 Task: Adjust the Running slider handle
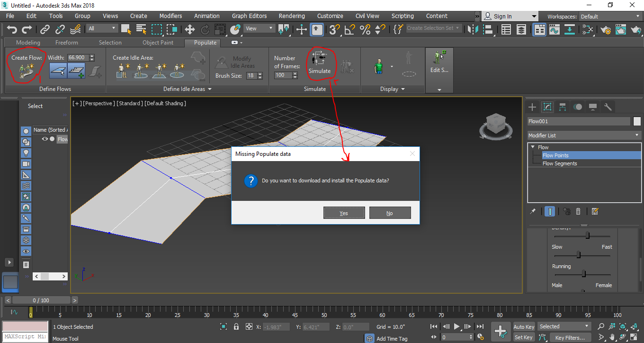pyautogui.click(x=584, y=274)
